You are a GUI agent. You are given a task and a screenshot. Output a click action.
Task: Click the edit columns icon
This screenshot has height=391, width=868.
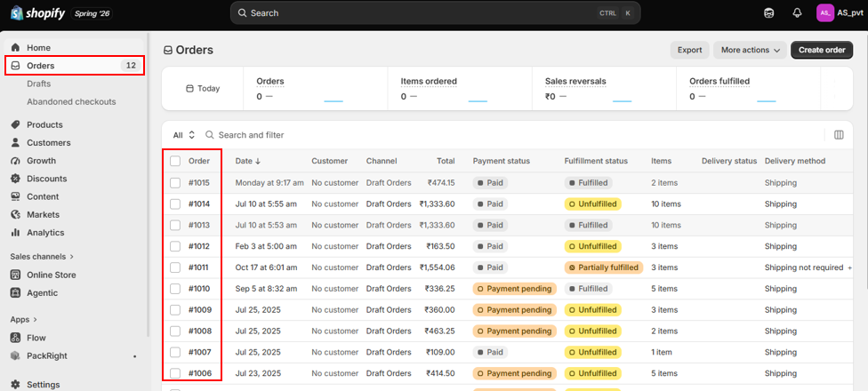click(839, 135)
